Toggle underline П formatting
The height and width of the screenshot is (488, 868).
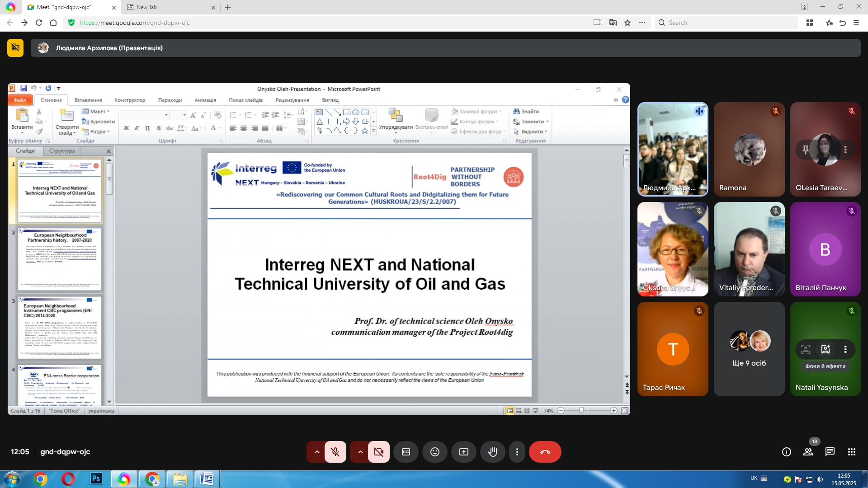tap(147, 128)
